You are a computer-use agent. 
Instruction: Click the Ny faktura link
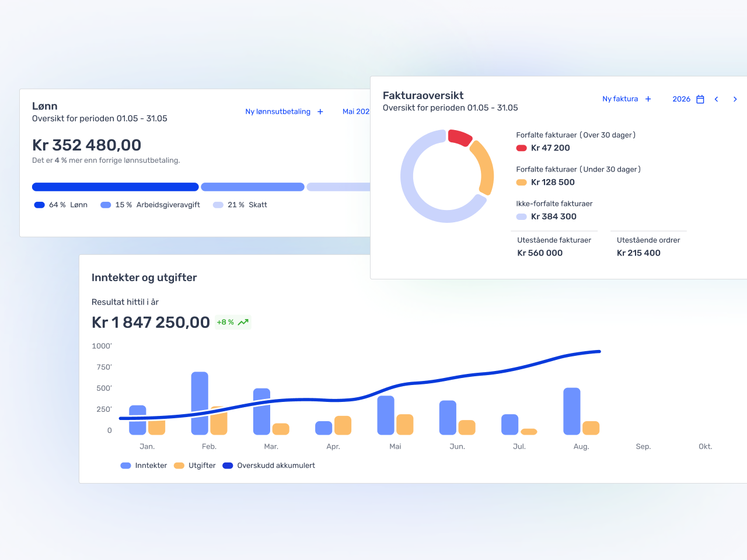[x=620, y=99]
